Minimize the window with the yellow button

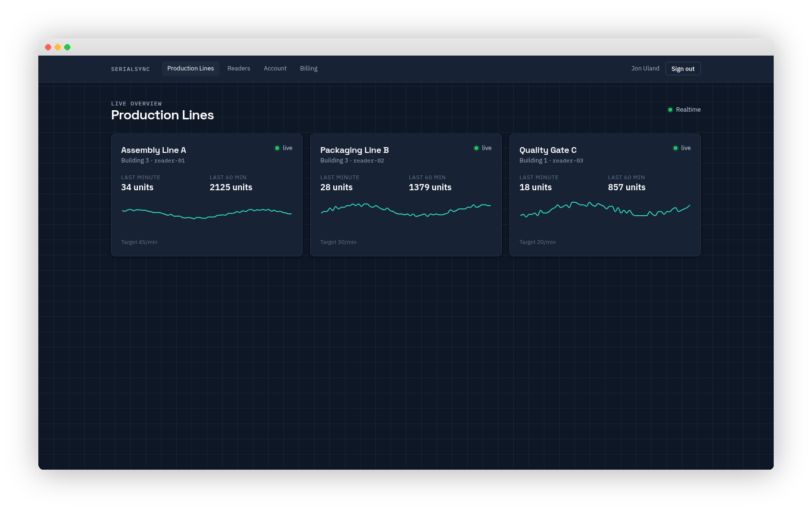click(58, 47)
